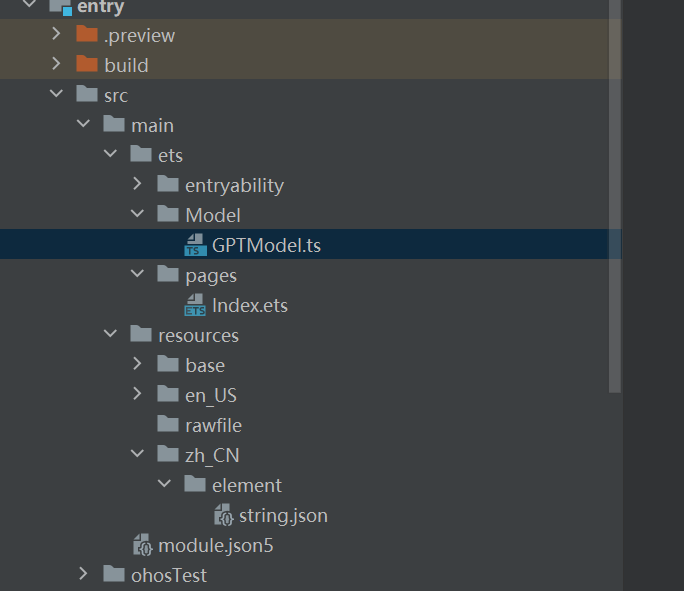The width and height of the screenshot is (684, 591).
Task: Select the .preview folder label
Action: click(x=140, y=36)
